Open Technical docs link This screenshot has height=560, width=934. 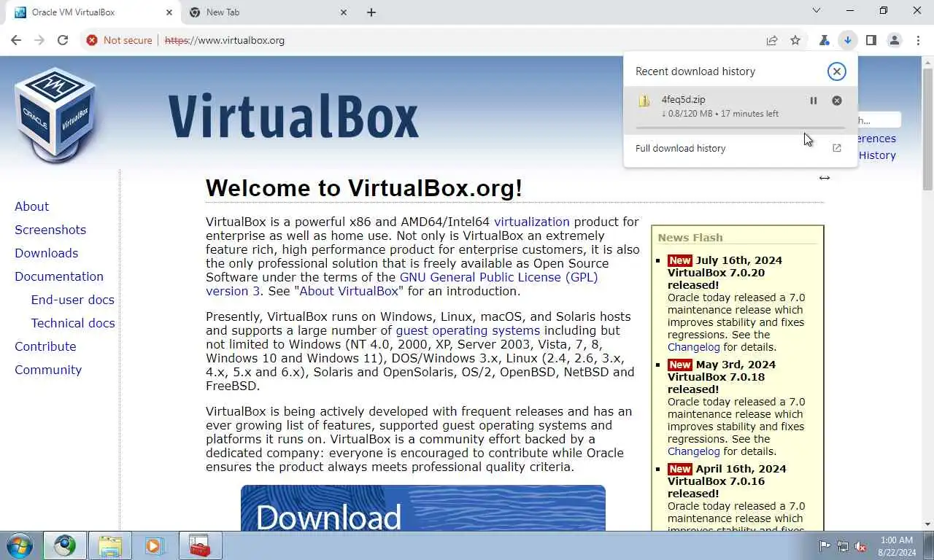[x=73, y=323]
